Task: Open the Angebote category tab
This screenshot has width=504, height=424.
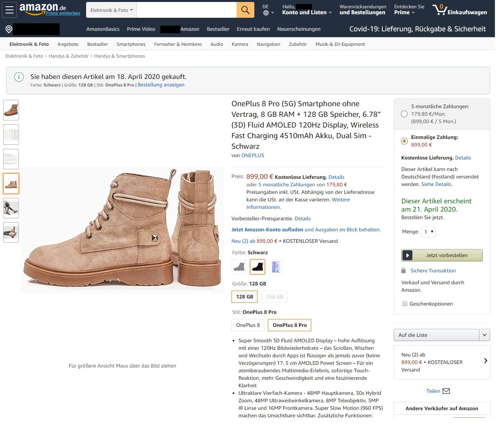Action: pos(68,44)
